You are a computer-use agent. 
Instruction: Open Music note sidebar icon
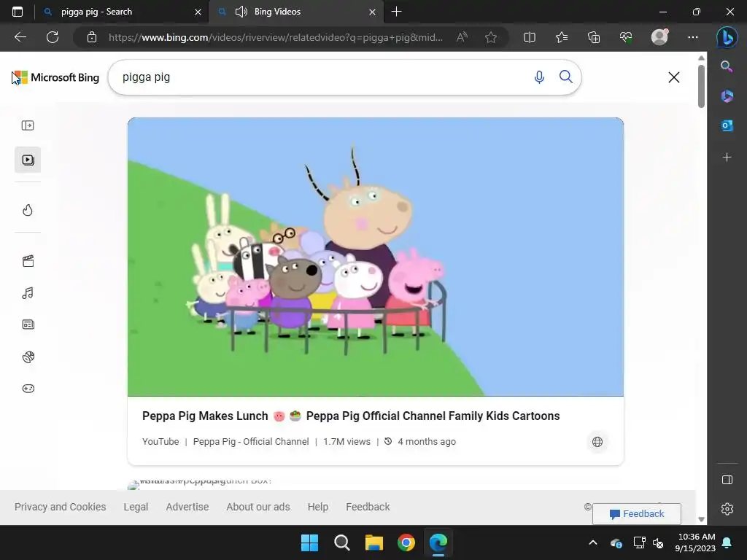[x=28, y=293]
